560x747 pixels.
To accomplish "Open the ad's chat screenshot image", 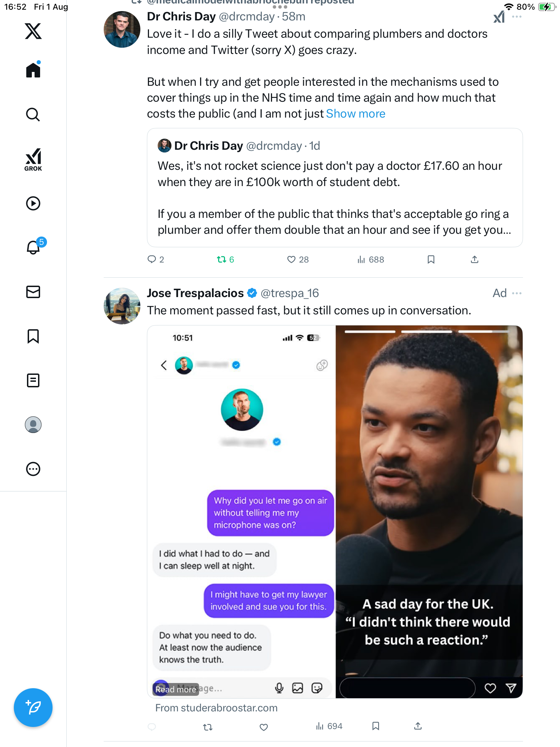I will pos(241,512).
